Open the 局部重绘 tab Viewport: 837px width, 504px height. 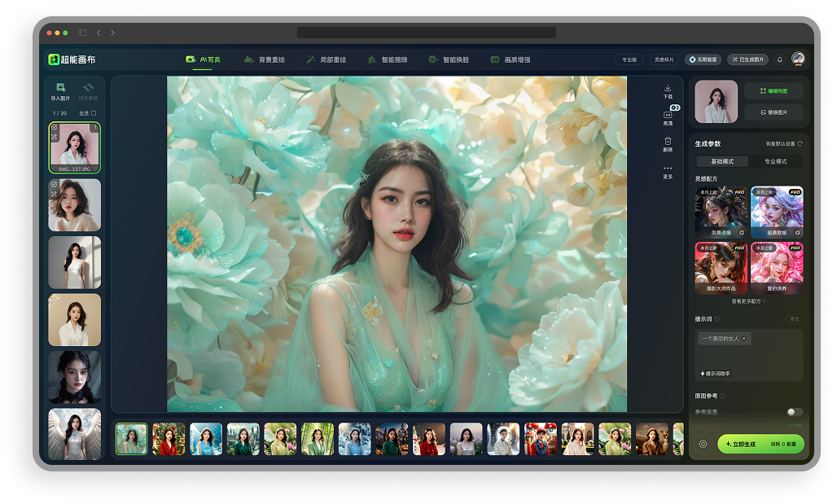[326, 59]
